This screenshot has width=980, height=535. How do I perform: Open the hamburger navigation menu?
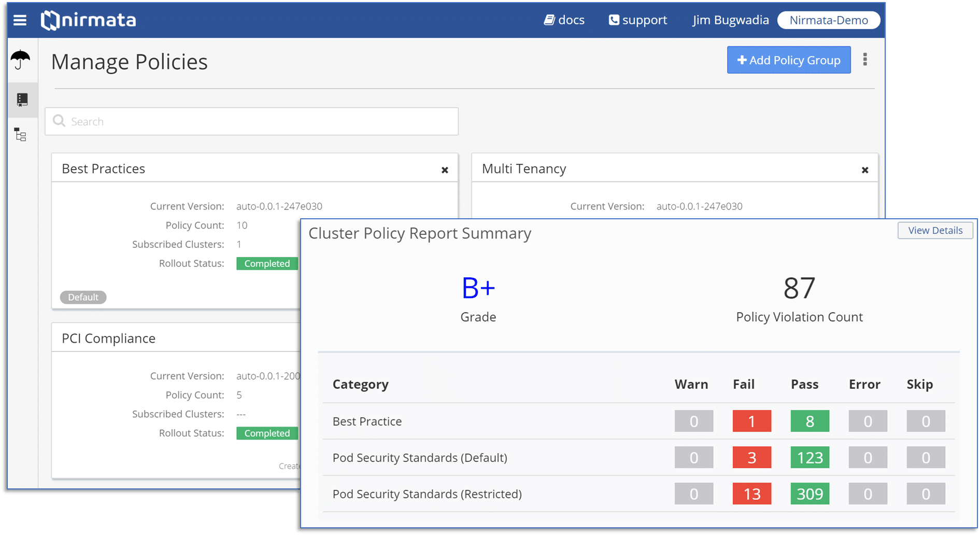[20, 20]
